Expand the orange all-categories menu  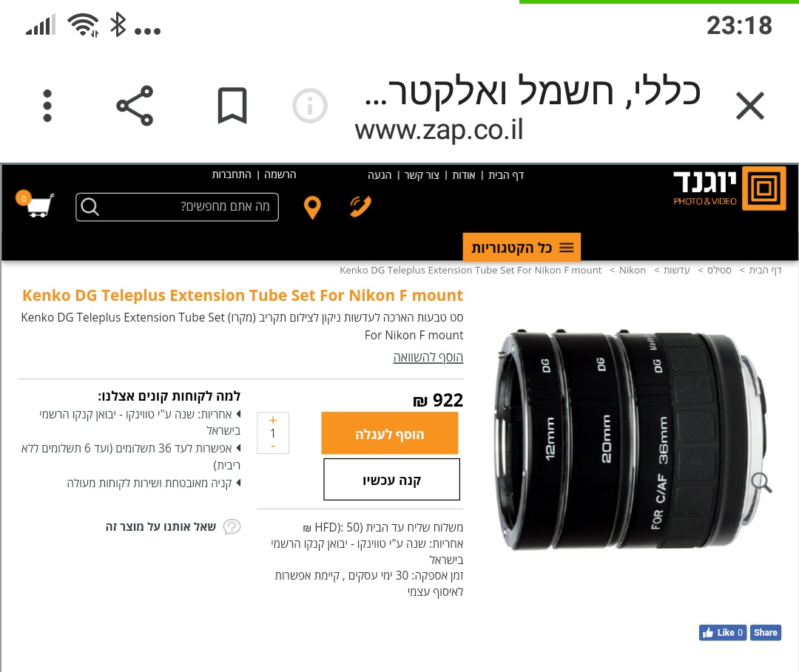522,248
